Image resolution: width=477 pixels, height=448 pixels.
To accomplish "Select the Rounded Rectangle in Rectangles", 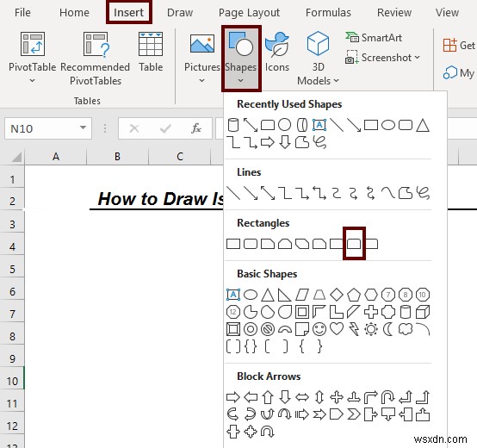I will 251,244.
